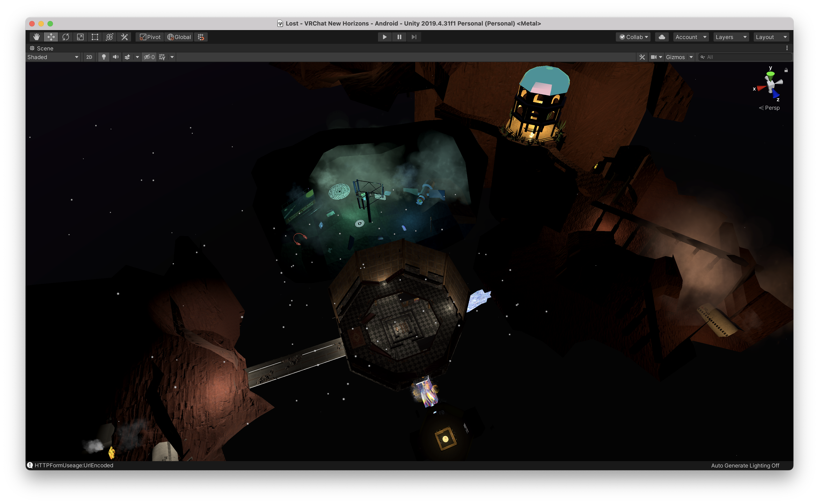
Task: Open the Shaded draw mode dropdown
Action: pos(53,57)
